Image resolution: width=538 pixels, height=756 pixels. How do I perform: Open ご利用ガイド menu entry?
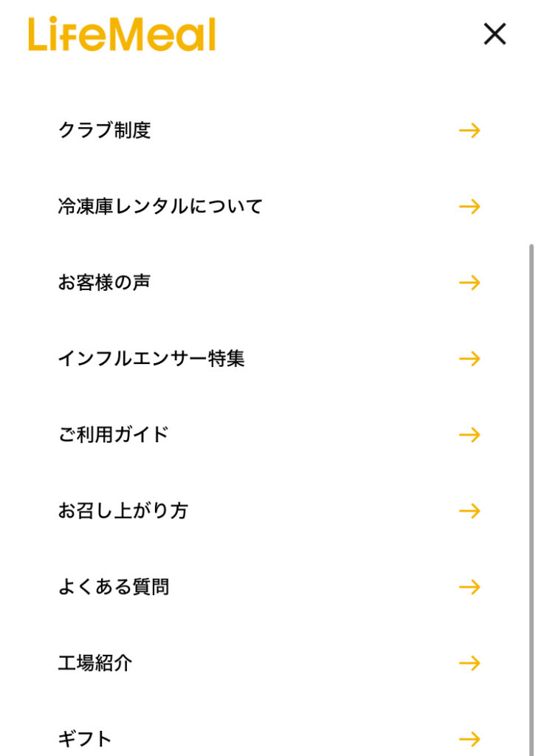114,435
